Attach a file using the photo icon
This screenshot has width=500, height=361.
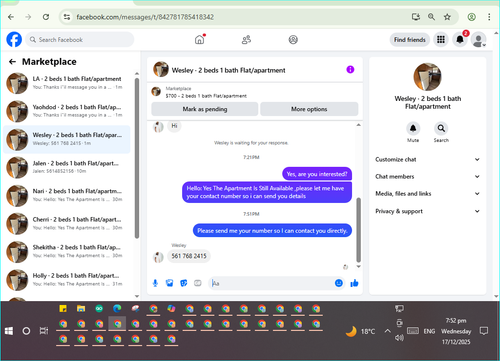(169, 283)
